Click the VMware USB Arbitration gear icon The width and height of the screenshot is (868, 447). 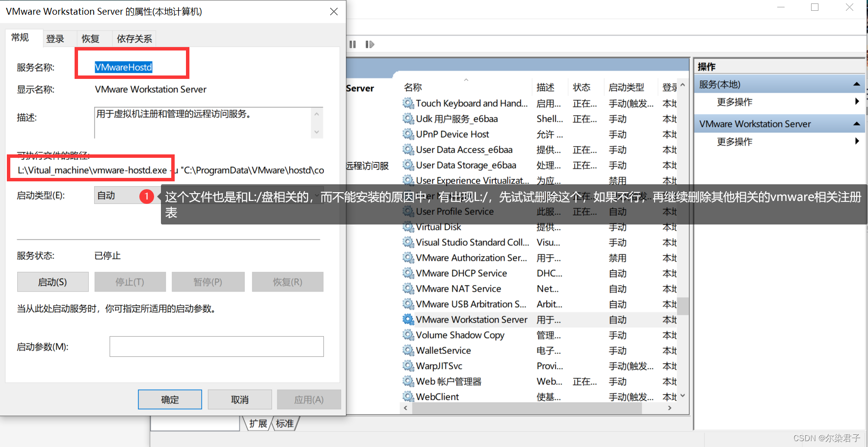tap(408, 304)
